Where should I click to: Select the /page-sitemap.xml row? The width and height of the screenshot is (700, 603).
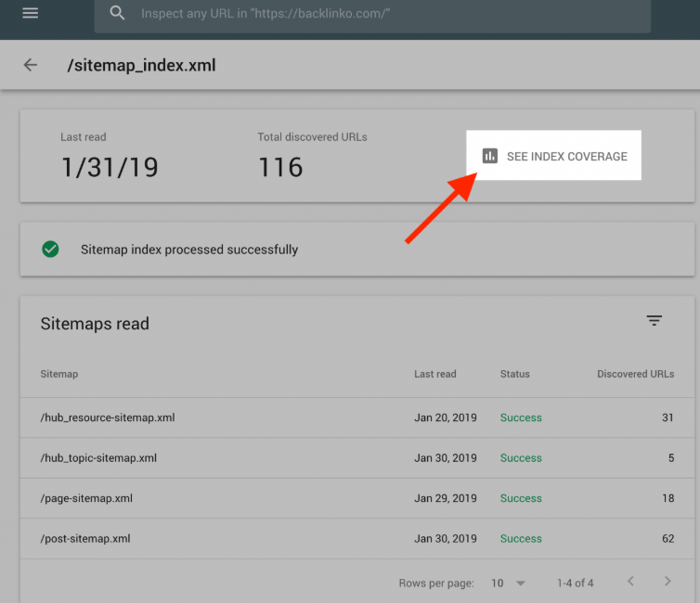(x=357, y=498)
